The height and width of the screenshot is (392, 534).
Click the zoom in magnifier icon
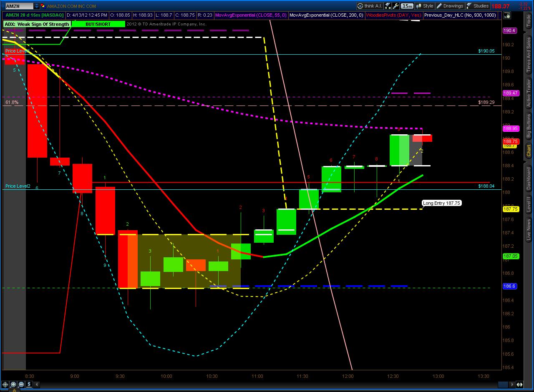13,384
